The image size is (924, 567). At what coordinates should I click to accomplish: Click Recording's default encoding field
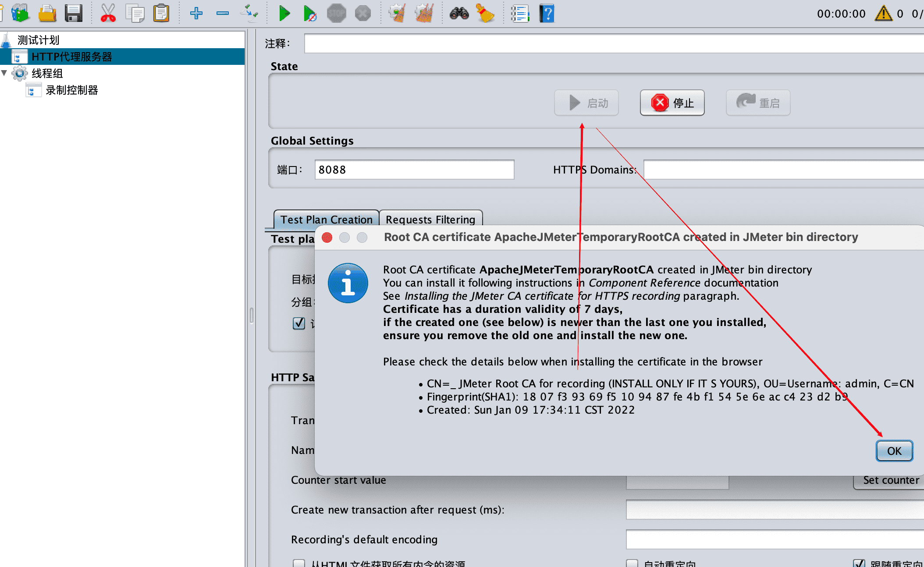pos(775,539)
